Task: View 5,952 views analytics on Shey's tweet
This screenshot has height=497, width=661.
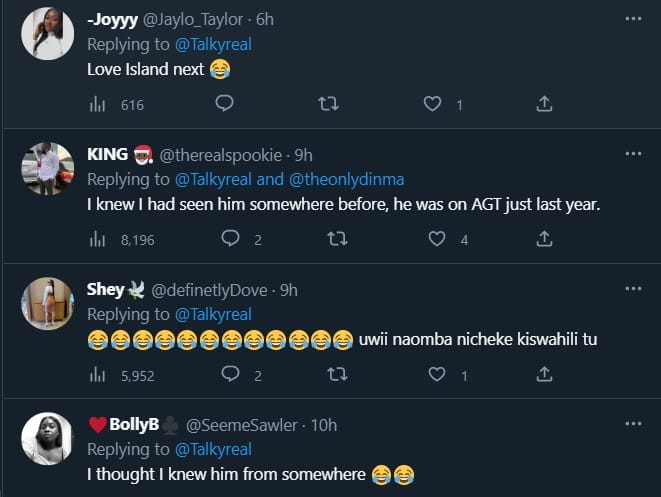Action: pos(98,375)
